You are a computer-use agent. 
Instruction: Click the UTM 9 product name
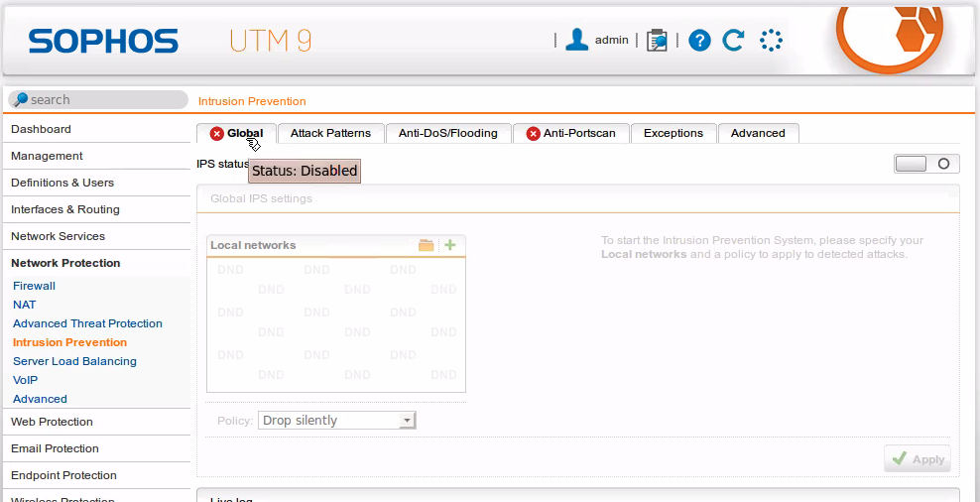270,41
